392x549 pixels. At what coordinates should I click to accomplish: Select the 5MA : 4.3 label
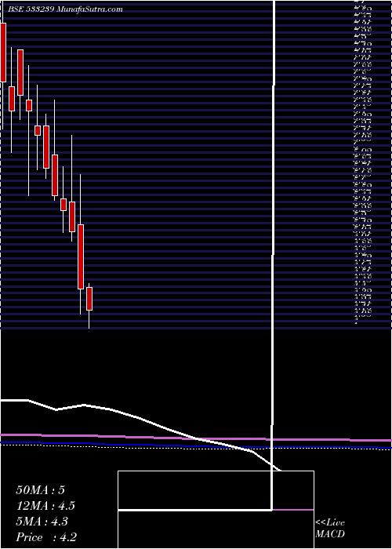42,522
